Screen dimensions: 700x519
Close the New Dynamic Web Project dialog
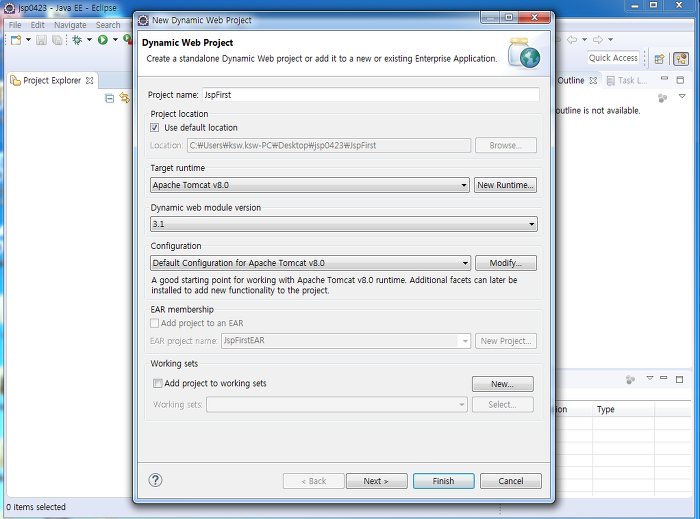click(x=534, y=18)
